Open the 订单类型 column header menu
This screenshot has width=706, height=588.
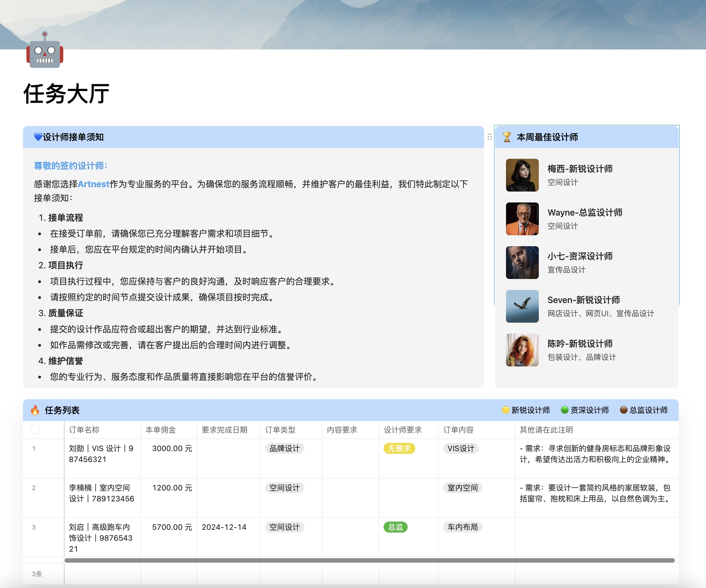(280, 430)
